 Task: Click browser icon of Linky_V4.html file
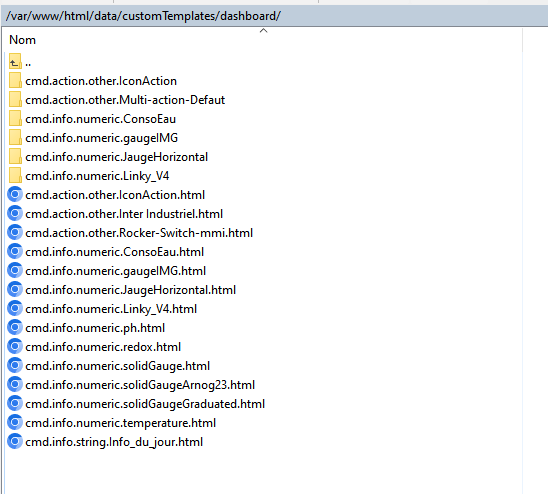point(15,308)
